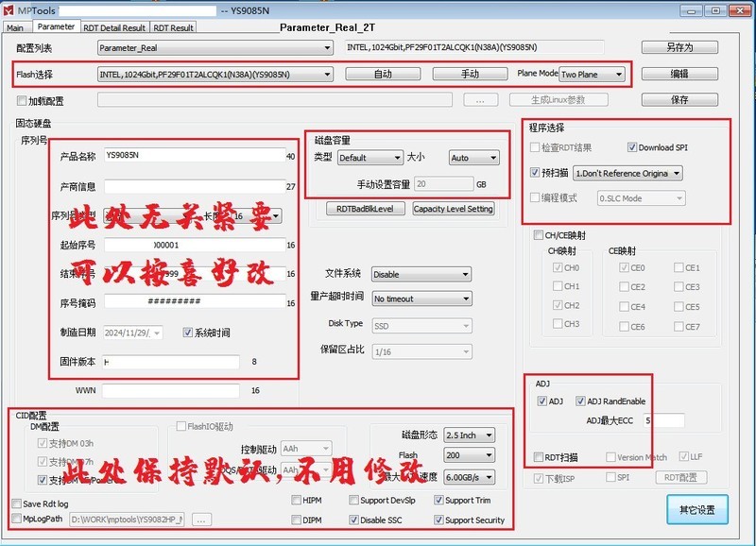Image resolution: width=756 pixels, height=546 pixels.
Task: Open the Capacity Level Setting dialog
Action: tap(455, 210)
